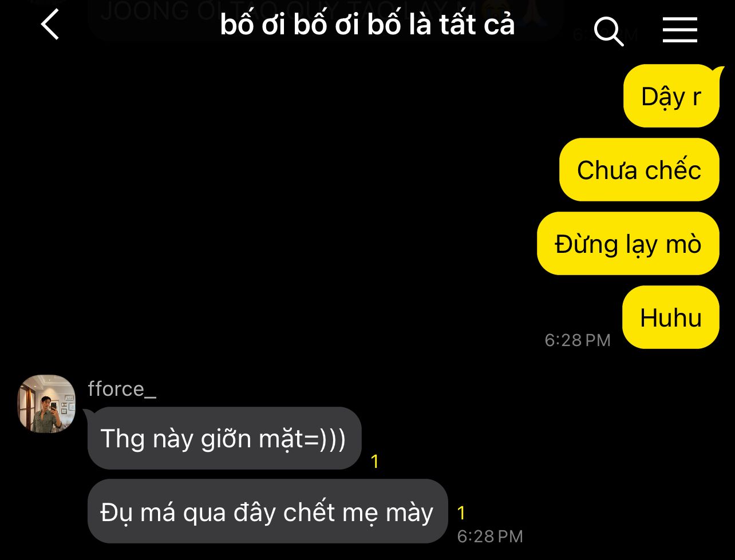
Task: Tap unread count beside 'Thg này giỡn mặt' message
Action: (x=375, y=462)
